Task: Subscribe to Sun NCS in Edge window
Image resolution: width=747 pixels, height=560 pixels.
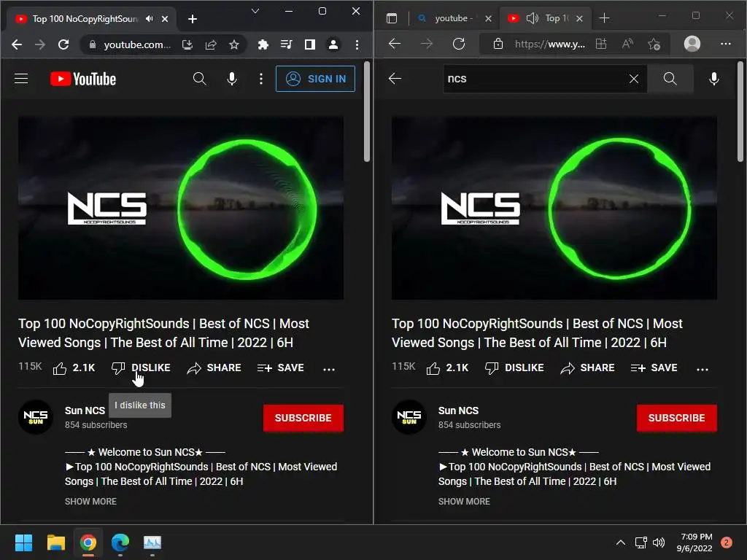Action: tap(676, 418)
